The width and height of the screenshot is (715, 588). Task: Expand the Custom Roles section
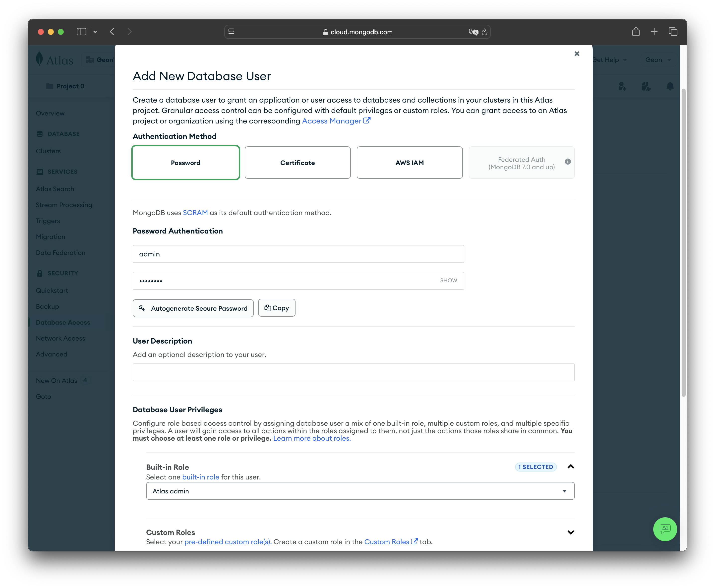[570, 532]
